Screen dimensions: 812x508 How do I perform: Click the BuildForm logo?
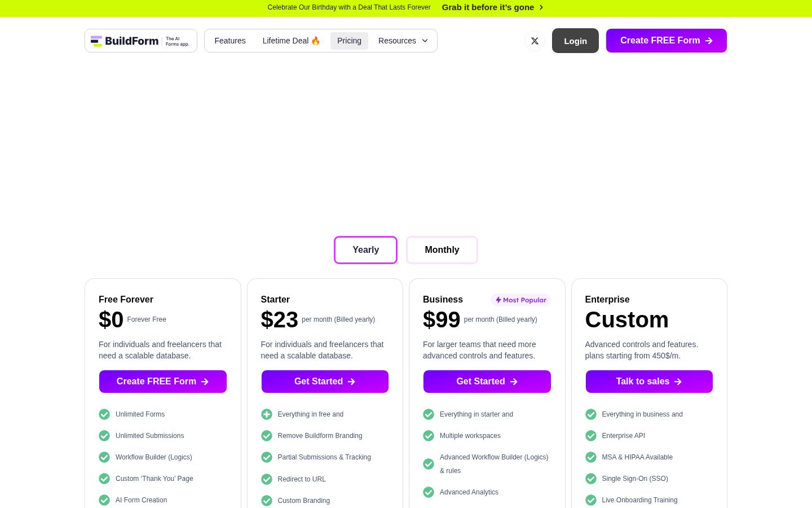coord(140,41)
